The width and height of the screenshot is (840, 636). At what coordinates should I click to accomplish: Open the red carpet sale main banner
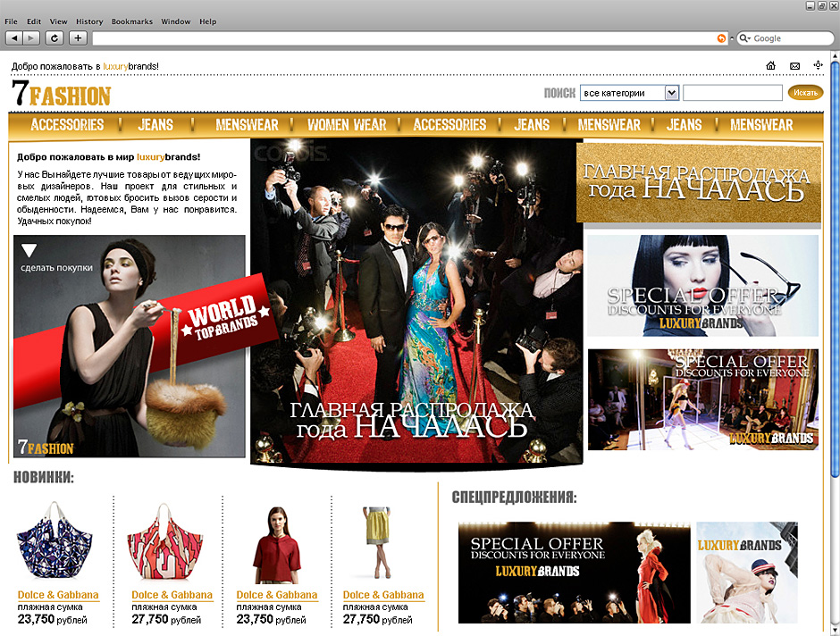coord(416,303)
